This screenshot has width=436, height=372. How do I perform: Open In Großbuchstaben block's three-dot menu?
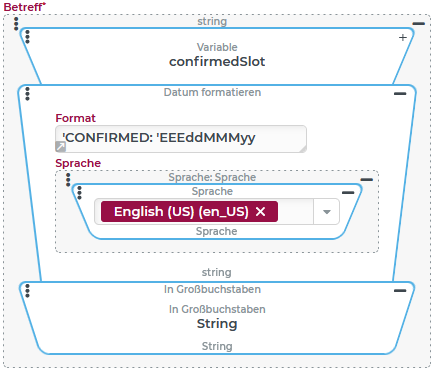pyautogui.click(x=27, y=291)
